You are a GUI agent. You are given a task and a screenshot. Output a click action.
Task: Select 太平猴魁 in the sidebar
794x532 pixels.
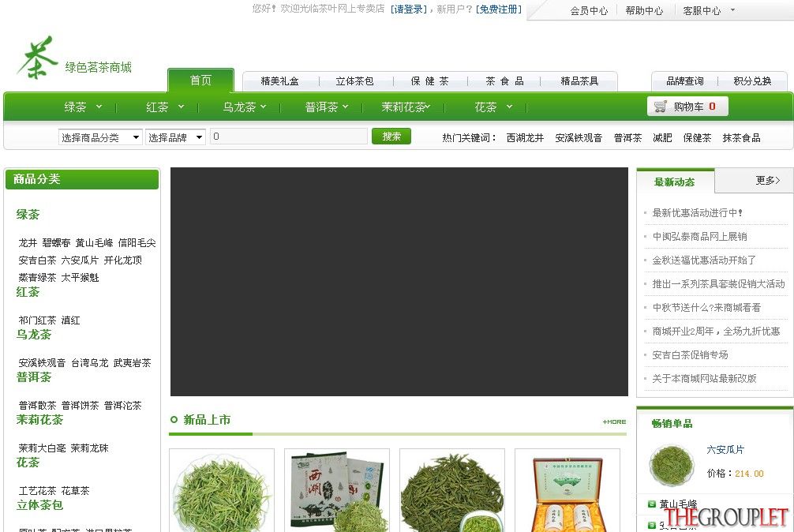(80, 277)
